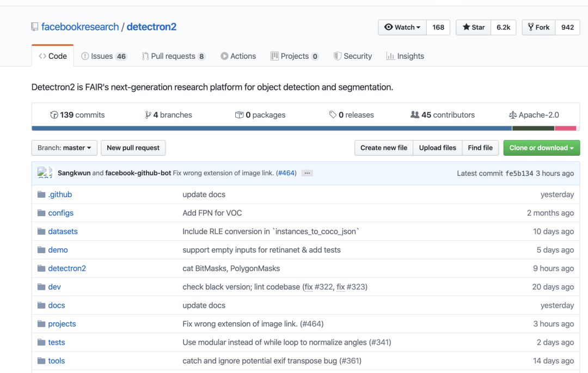View the 168 watchers count
The width and height of the screenshot is (588, 373).
point(438,27)
